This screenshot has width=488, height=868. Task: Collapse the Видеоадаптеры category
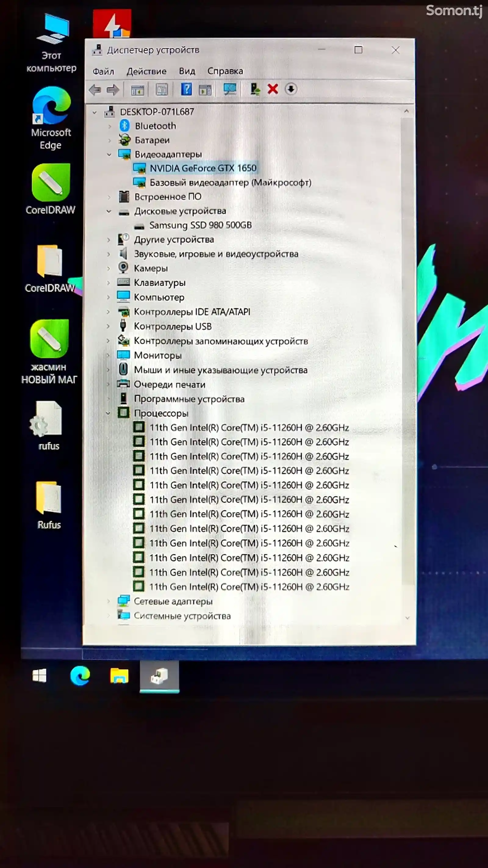[109, 154]
